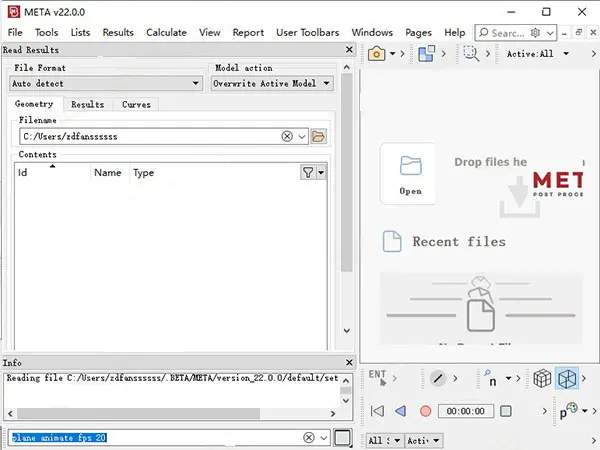Open the File Format Auto detect dropdown
Image resolution: width=600 pixels, height=450 pixels.
(106, 83)
